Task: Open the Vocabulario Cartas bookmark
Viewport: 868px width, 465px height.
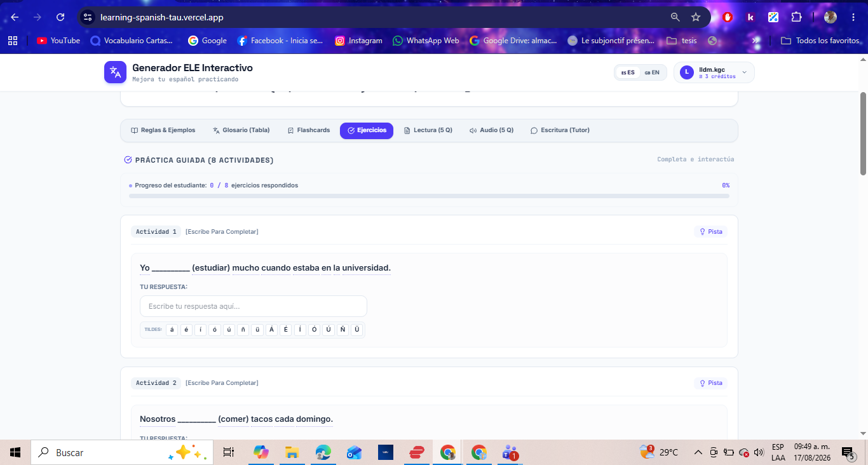Action: (x=132, y=41)
